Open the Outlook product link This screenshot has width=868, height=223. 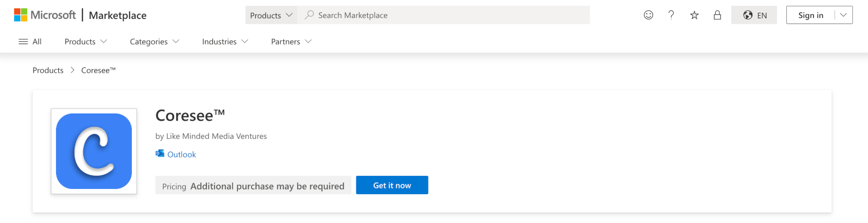click(x=181, y=154)
